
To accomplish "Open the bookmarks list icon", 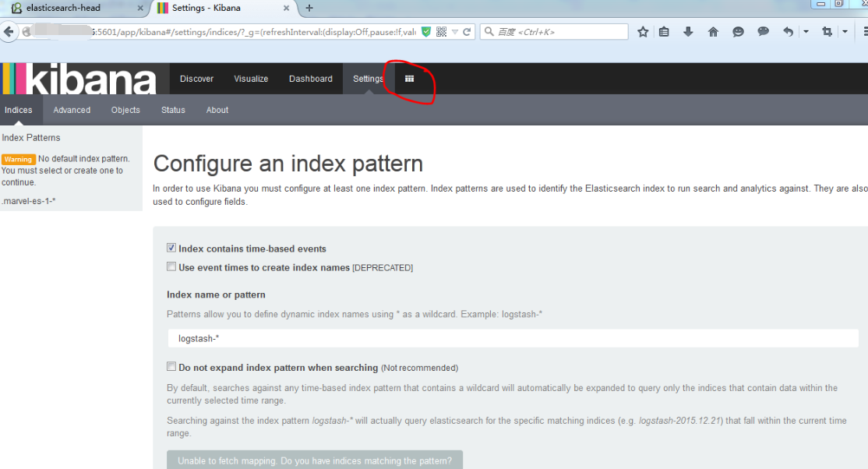I will point(664,32).
